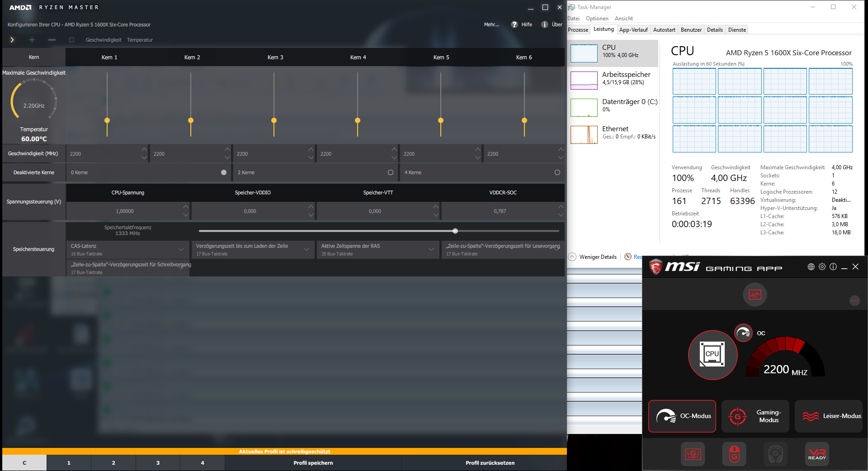Open the VR Ready feature icon
The image size is (868, 471).
click(817, 454)
